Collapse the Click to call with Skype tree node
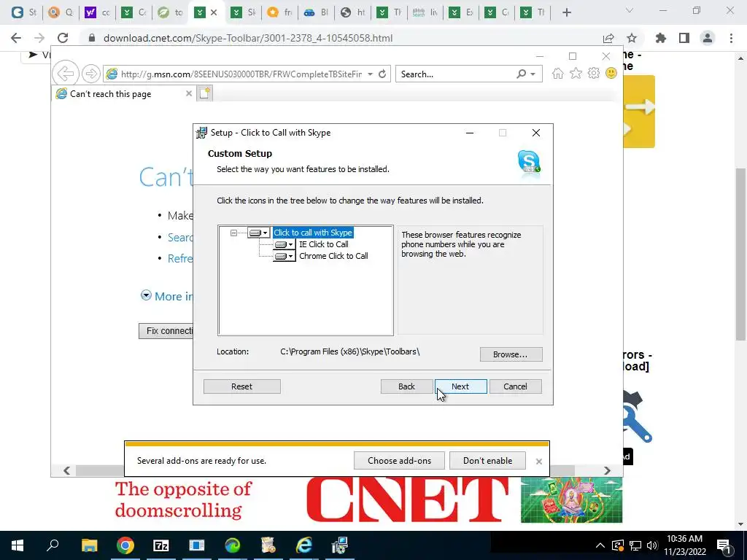Viewport: 747px width, 560px height. 233,233
